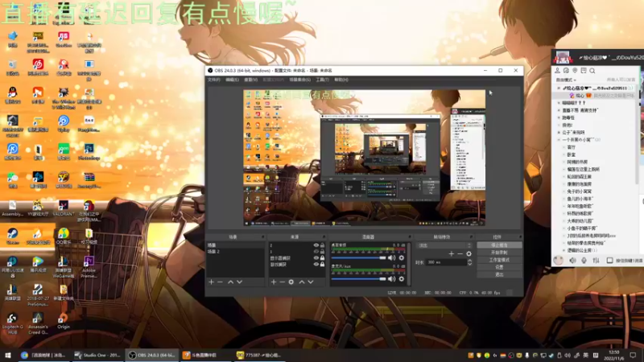Toggle lock on source 2

[323, 245]
